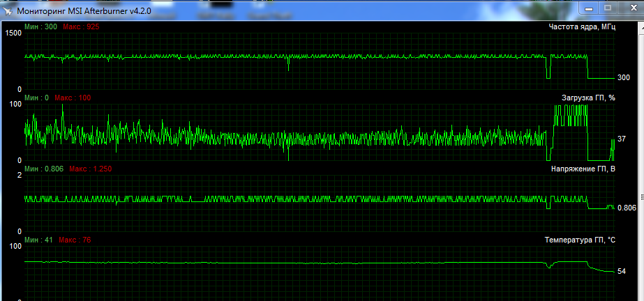Click 'Мин : 300' in the core clock graph

40,26
